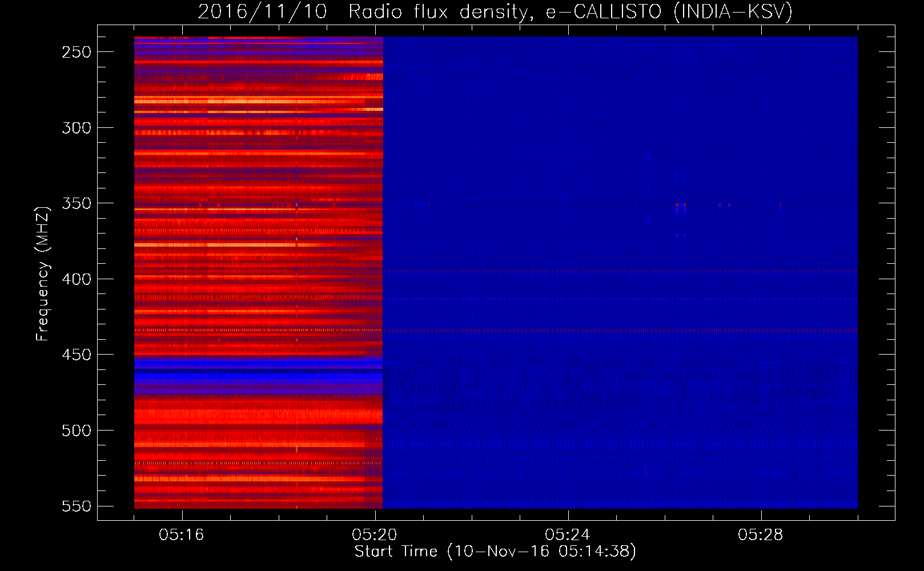Select the 05:24 time tick label
924x571 pixels.
pos(568,535)
